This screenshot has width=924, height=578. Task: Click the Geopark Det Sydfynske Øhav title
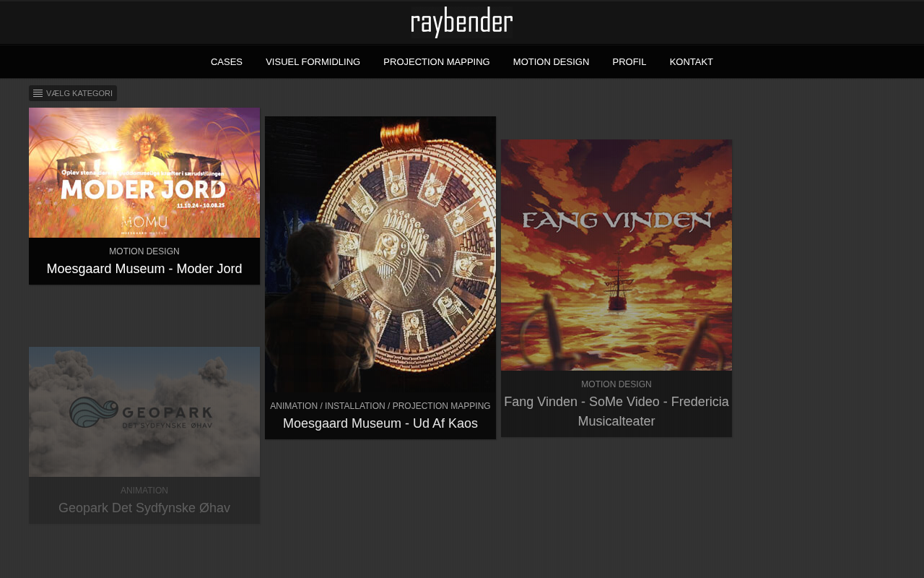pyautogui.click(x=144, y=508)
